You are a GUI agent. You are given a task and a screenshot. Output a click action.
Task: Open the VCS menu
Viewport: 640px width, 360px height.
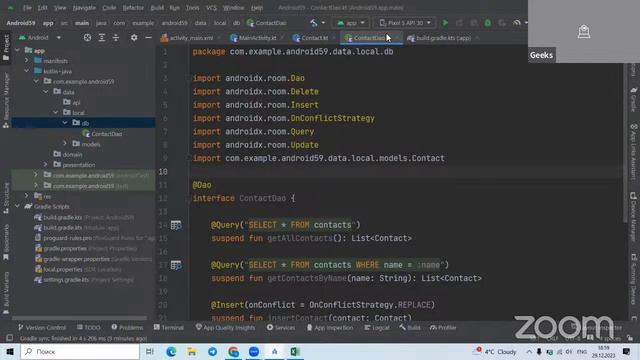click(211, 8)
